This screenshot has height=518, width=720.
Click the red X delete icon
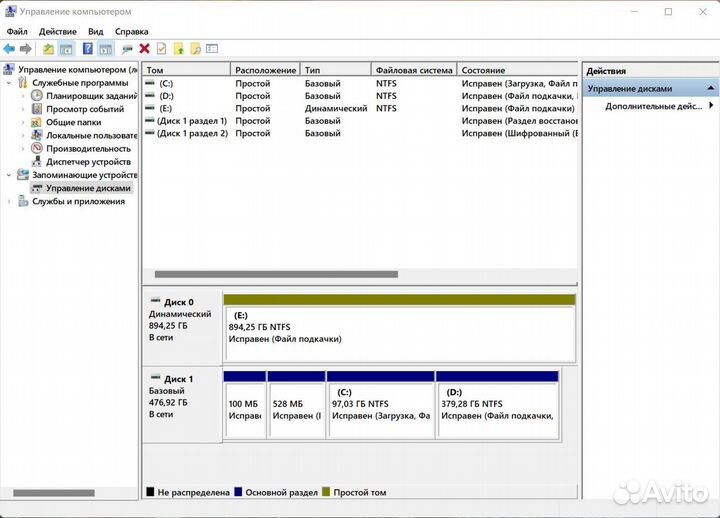[x=144, y=48]
